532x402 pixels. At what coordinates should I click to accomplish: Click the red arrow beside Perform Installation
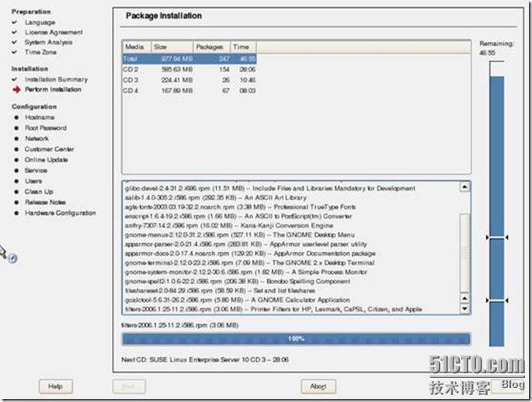pos(16,90)
